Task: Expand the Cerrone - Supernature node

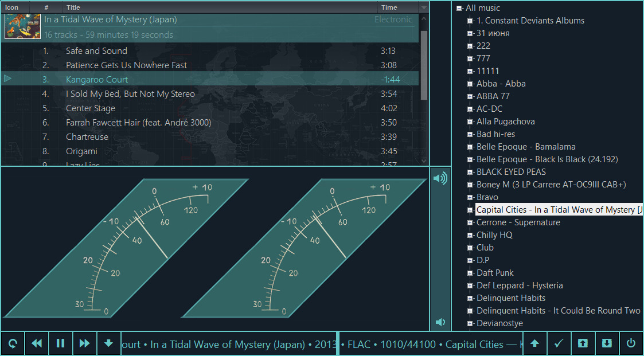Action: [470, 223]
